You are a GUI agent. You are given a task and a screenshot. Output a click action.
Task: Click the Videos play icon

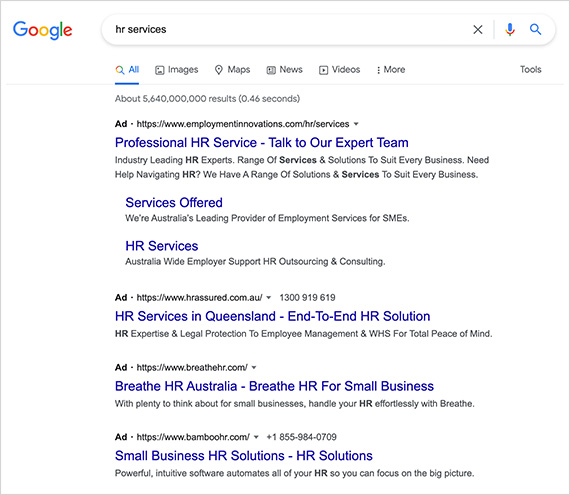323,70
